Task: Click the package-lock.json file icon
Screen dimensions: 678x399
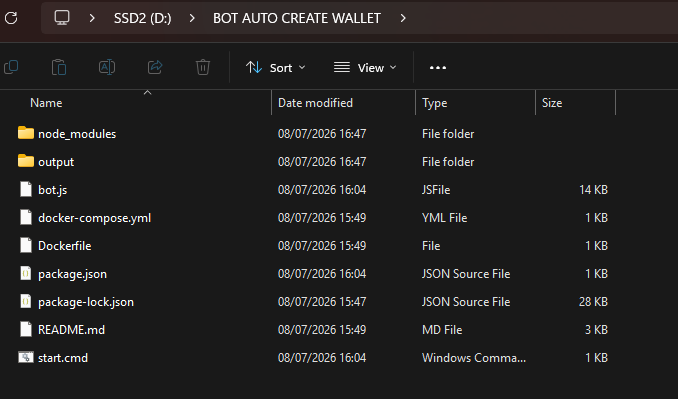Action: point(26,302)
